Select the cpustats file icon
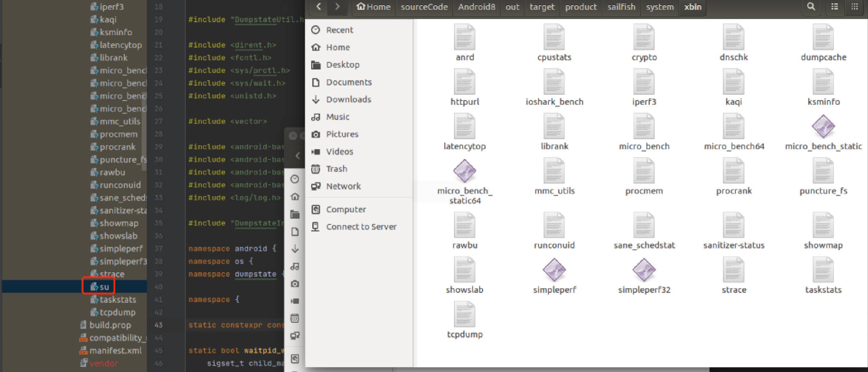 (554, 37)
